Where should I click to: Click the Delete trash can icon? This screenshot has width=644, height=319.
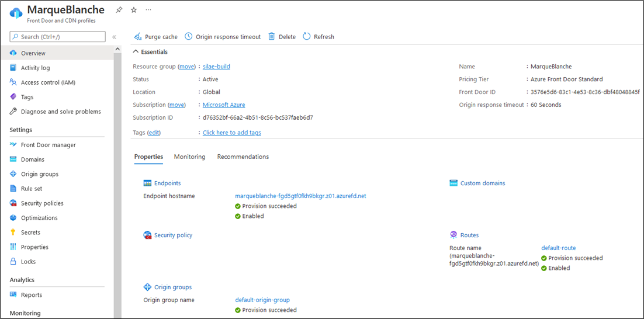(x=272, y=37)
